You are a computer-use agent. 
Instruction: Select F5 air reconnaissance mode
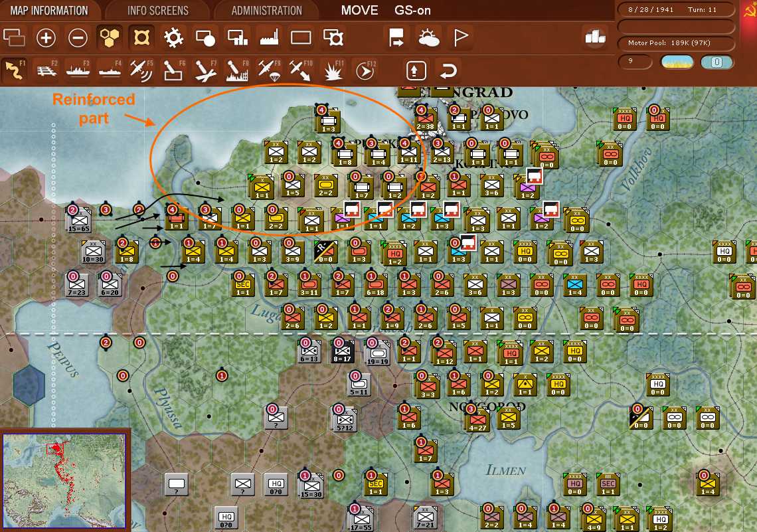pyautogui.click(x=141, y=70)
